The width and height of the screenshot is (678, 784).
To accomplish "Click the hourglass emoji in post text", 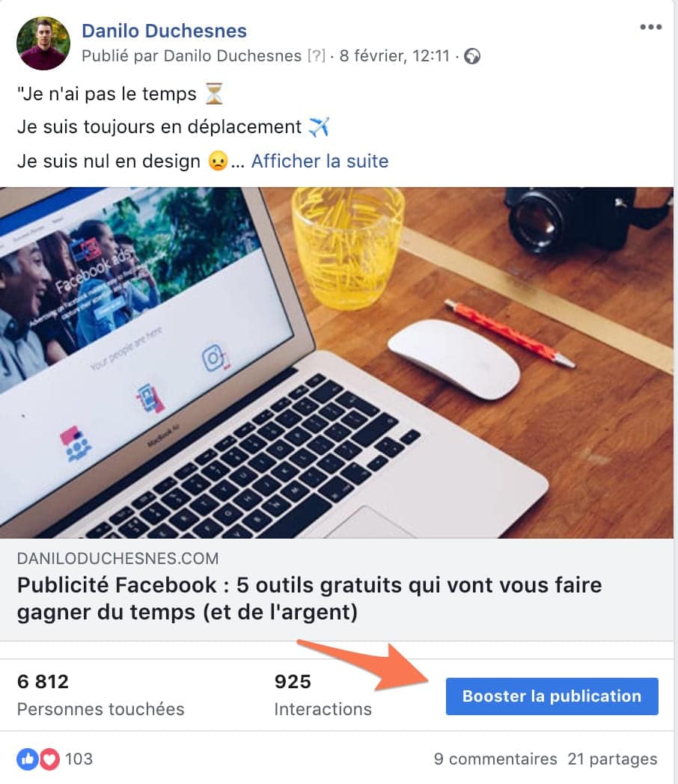I will [x=214, y=94].
